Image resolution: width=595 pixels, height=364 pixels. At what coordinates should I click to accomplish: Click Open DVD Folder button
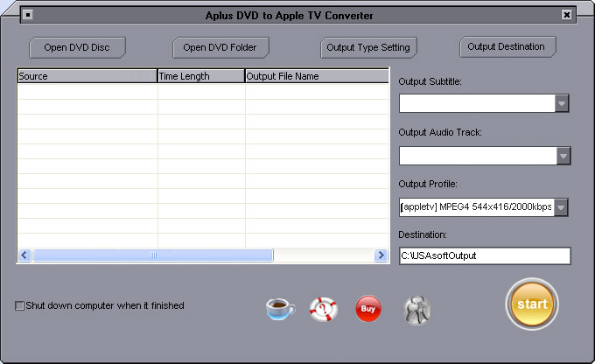(x=220, y=47)
